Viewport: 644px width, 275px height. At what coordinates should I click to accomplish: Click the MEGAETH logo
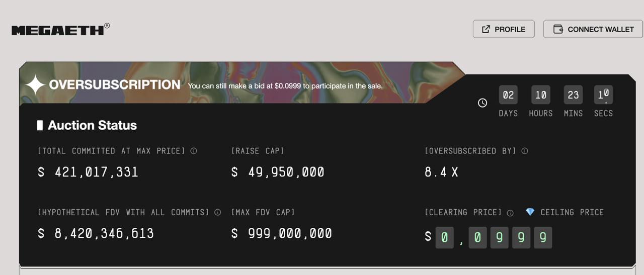(59, 30)
